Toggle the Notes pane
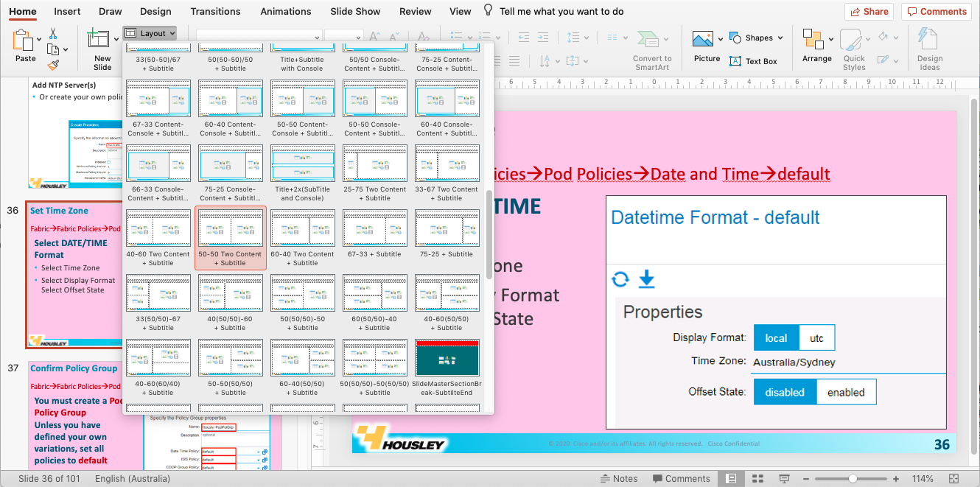Image resolution: width=980 pixels, height=487 pixels. click(x=619, y=477)
